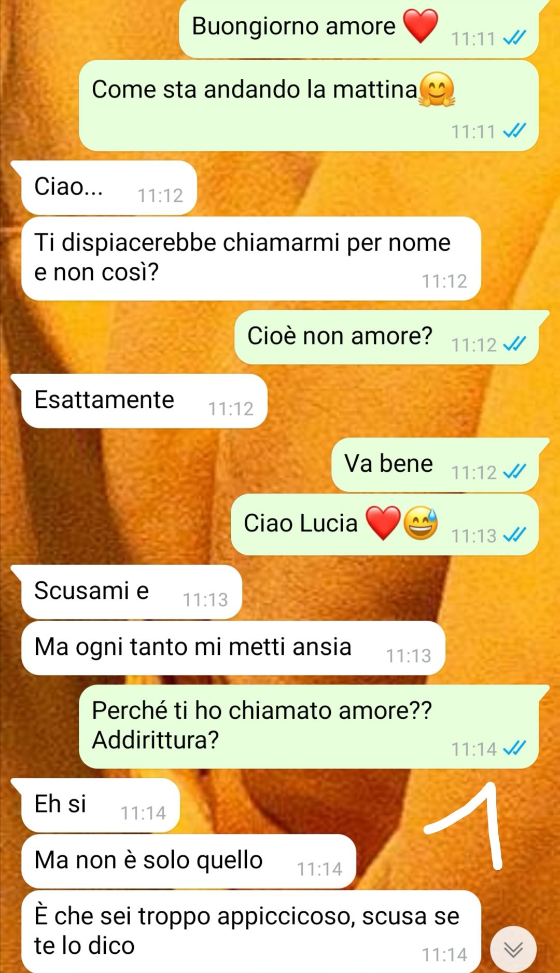
Task: Click the blue read ticks on Cioè non amore?
Action: [x=515, y=344]
